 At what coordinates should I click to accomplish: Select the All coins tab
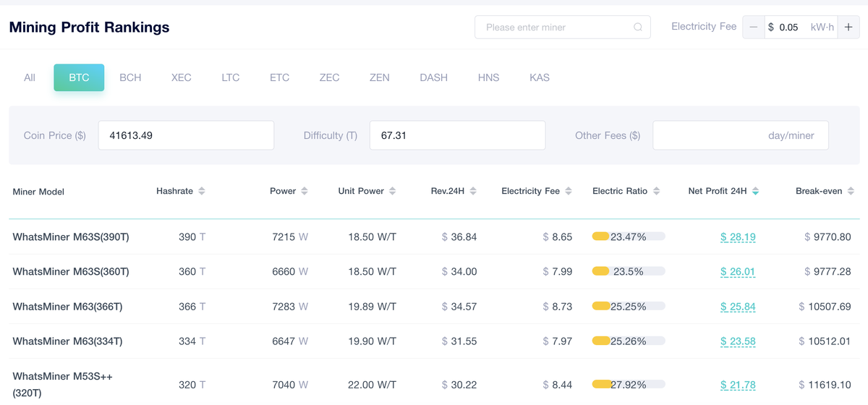click(x=30, y=77)
